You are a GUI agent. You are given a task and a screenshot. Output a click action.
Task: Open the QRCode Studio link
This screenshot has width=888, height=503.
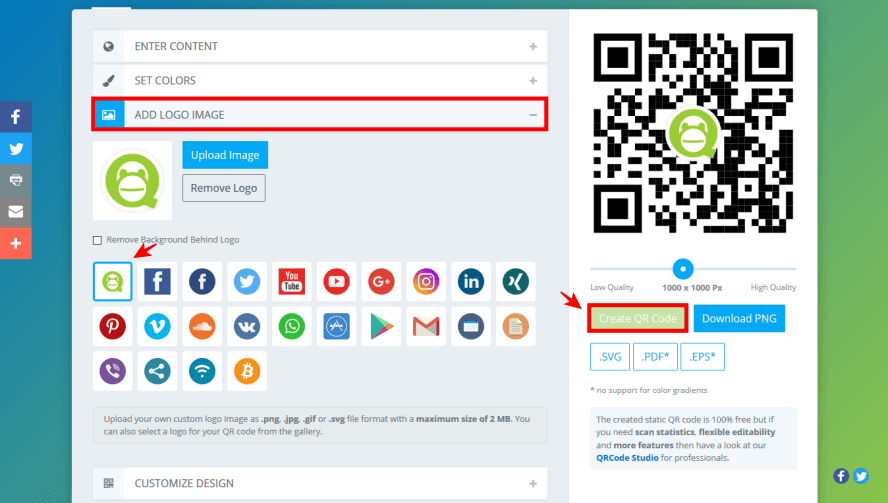[x=627, y=458]
